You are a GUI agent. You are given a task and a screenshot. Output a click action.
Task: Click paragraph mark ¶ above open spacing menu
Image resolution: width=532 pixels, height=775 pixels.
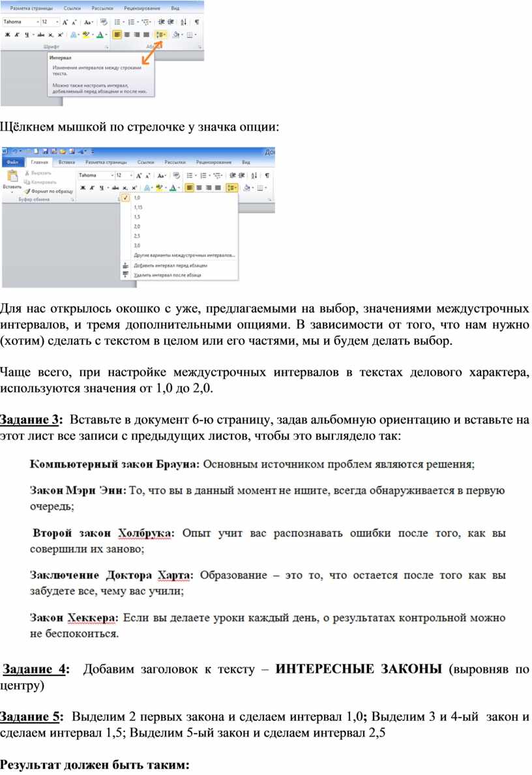[x=267, y=175]
